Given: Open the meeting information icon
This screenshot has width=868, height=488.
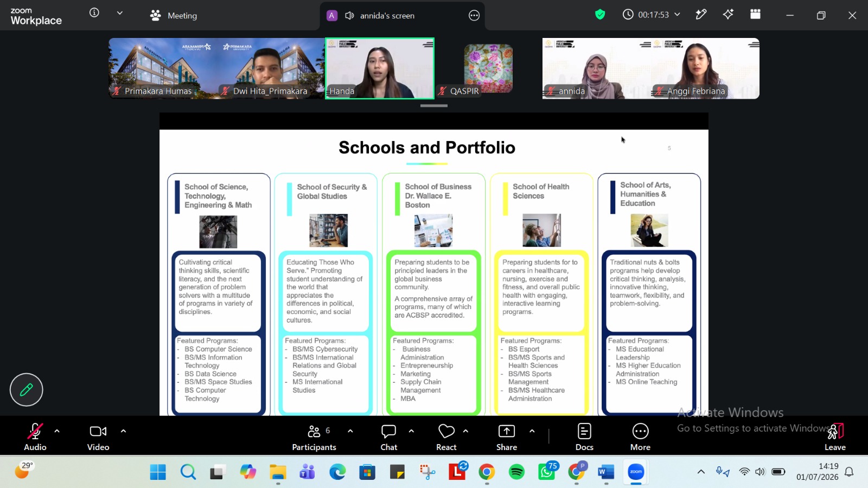Looking at the screenshot, I should tap(94, 12).
